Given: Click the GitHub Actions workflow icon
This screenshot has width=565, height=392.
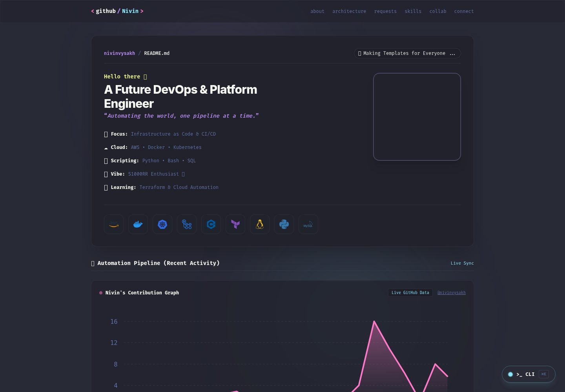Looking at the screenshot, I should [187, 224].
